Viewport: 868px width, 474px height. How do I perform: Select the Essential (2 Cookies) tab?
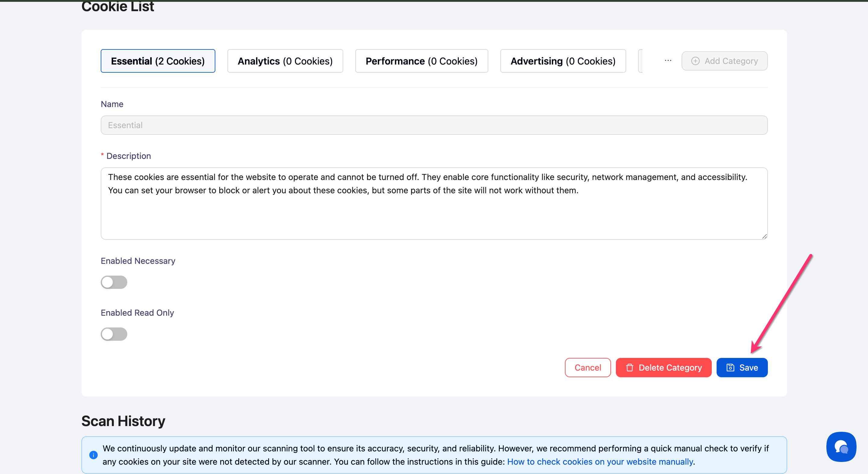[158, 61]
